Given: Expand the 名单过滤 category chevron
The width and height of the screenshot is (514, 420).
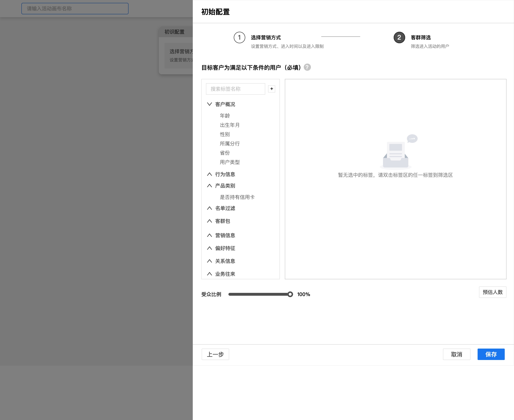Looking at the screenshot, I should tap(209, 208).
